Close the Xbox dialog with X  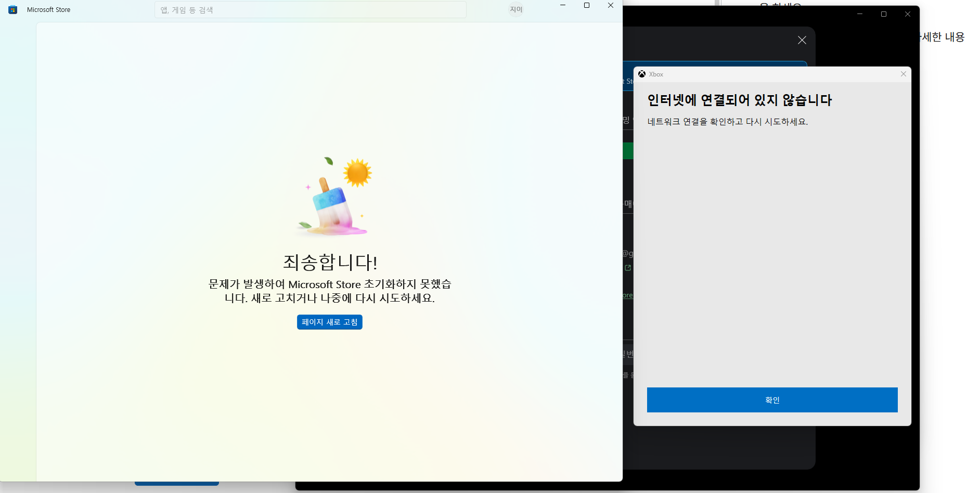point(904,74)
